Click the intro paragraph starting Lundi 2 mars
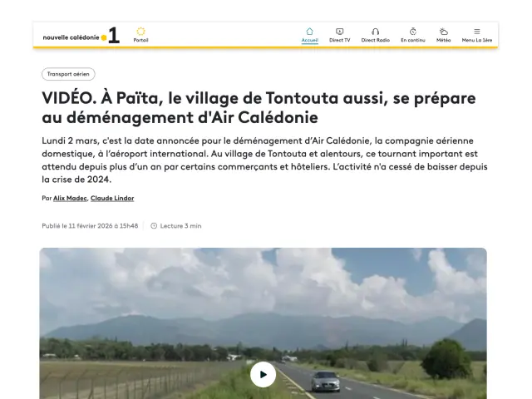The width and height of the screenshot is (532, 399). coord(264,160)
